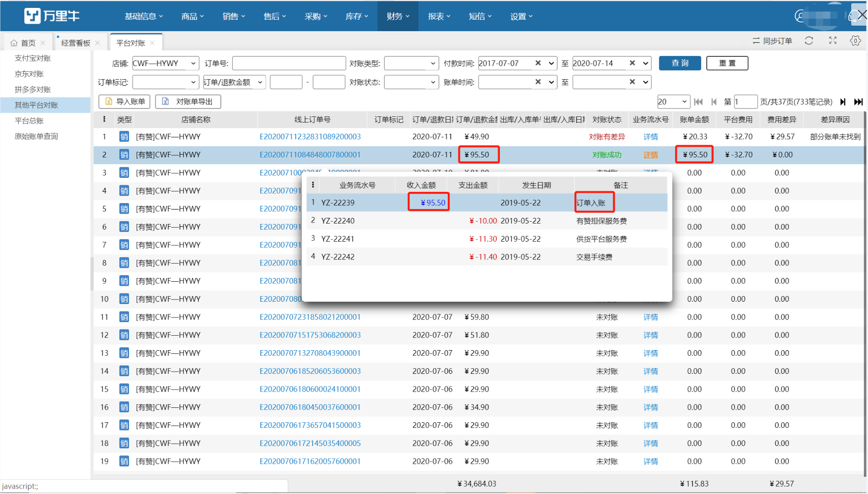Open the 对账状态 dropdown

(411, 82)
